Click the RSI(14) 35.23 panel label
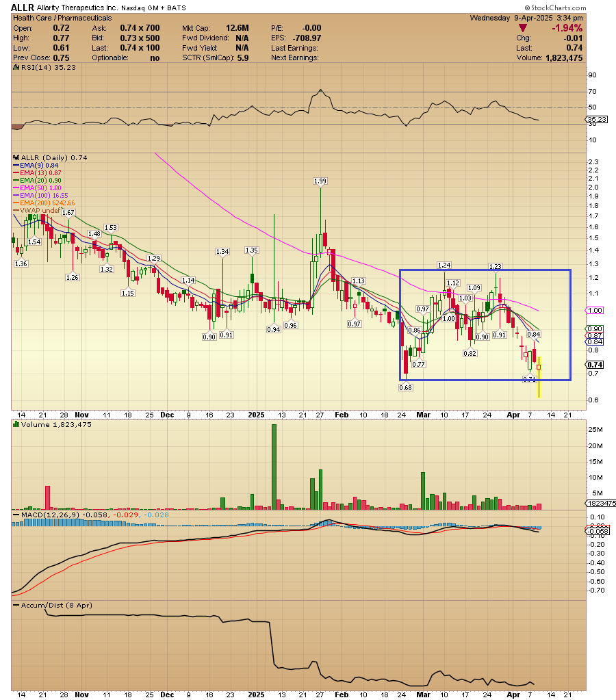Viewport: 616px width, 700px height. click(x=48, y=68)
